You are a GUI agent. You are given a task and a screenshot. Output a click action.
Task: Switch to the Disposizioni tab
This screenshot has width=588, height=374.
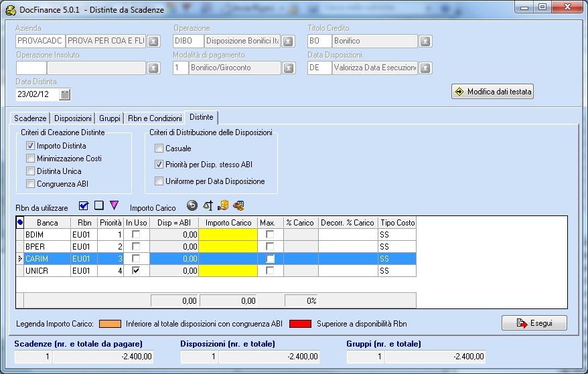[73, 118]
